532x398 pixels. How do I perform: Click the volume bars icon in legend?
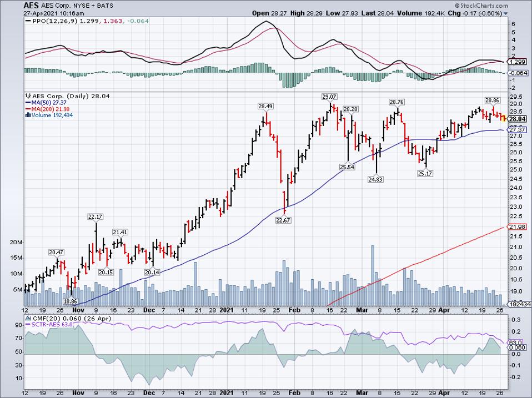coord(28,115)
